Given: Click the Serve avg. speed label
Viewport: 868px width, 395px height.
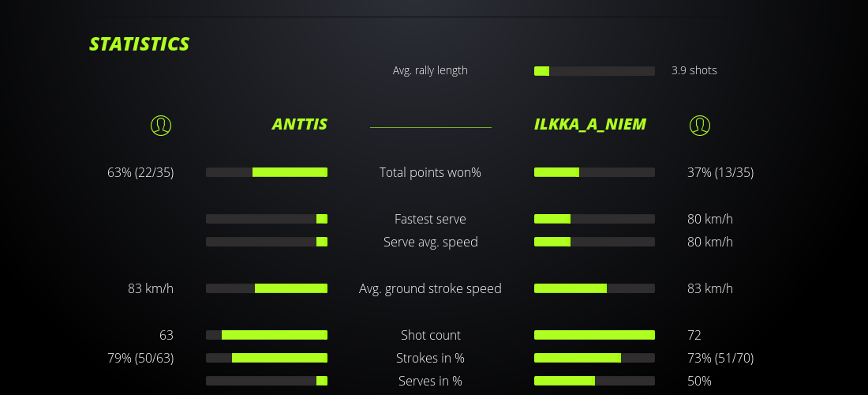Looking at the screenshot, I should 430,242.
